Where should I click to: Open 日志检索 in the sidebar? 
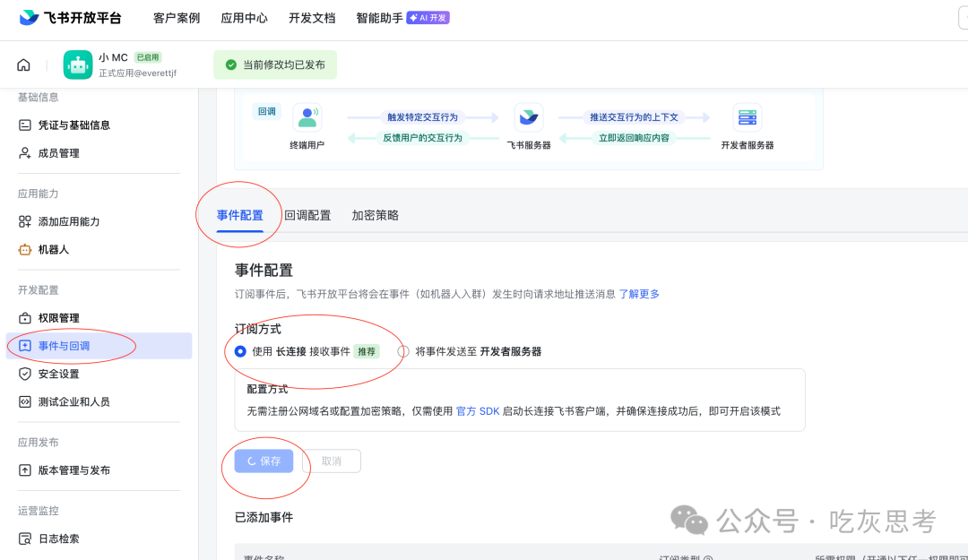58,539
